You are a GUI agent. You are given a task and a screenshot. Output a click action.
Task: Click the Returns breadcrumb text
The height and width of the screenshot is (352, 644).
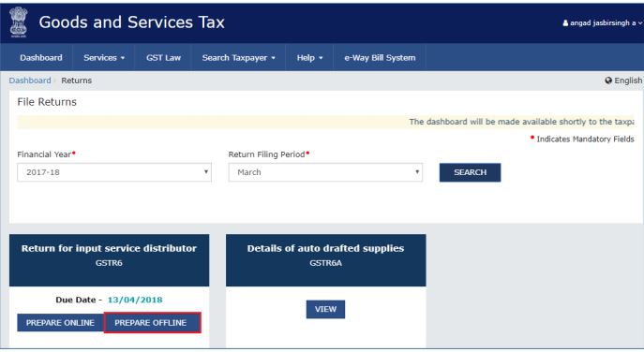76,81
